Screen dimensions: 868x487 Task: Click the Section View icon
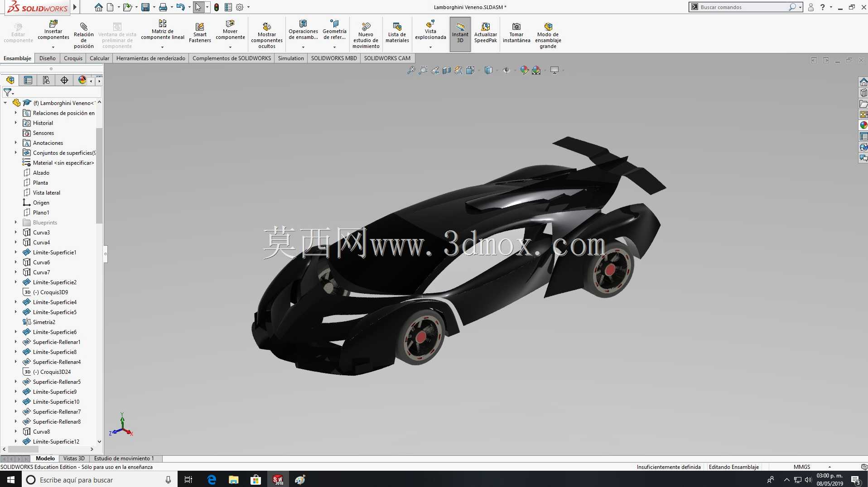pyautogui.click(x=447, y=70)
